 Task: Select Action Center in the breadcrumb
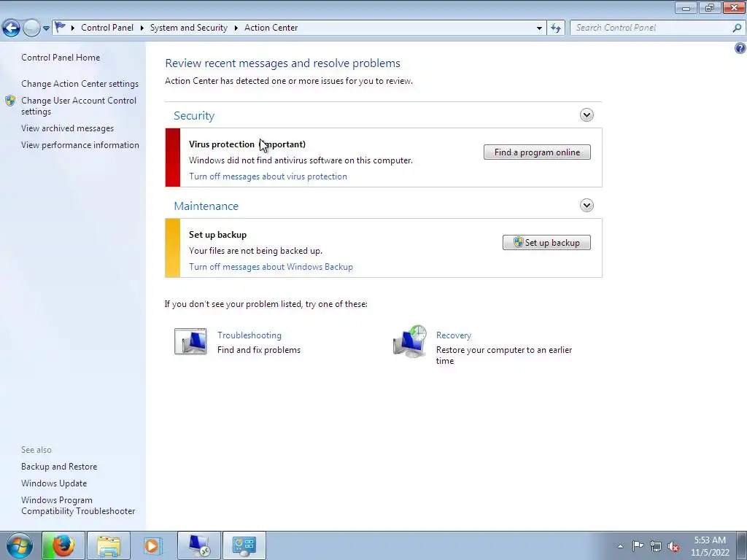[x=271, y=28]
